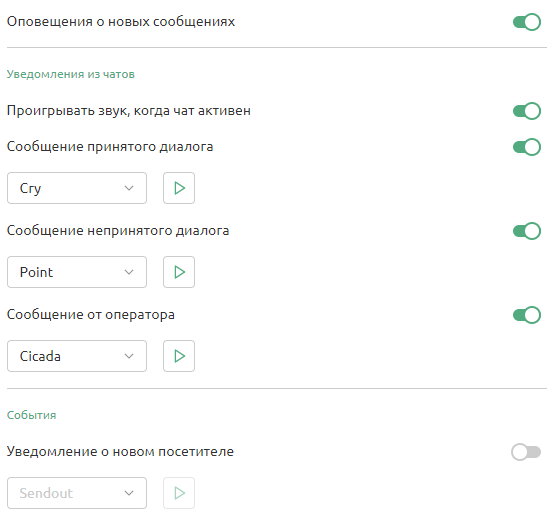Screen dimensions: 559x525
Task: Click the События section heading
Action: tap(31, 415)
